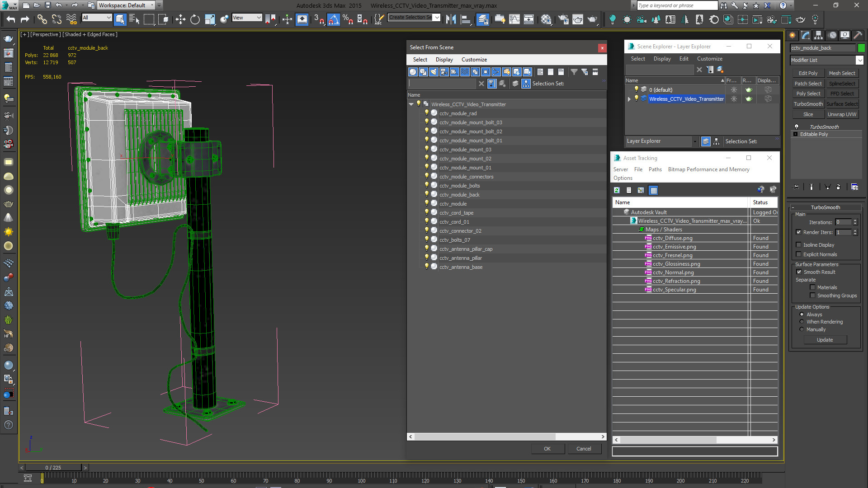Image resolution: width=868 pixels, height=488 pixels.
Task: Open the Bitmap Performance and Memory menu
Action: click(x=708, y=169)
